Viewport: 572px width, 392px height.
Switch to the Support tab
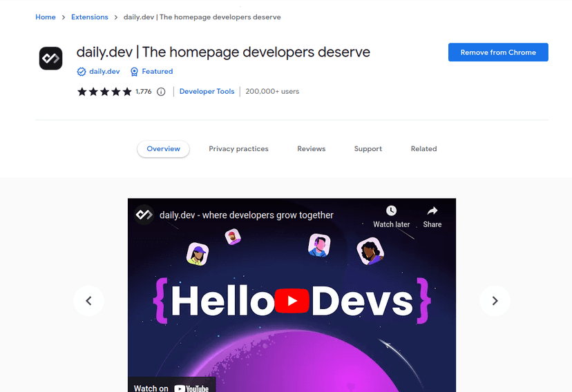pyautogui.click(x=368, y=148)
